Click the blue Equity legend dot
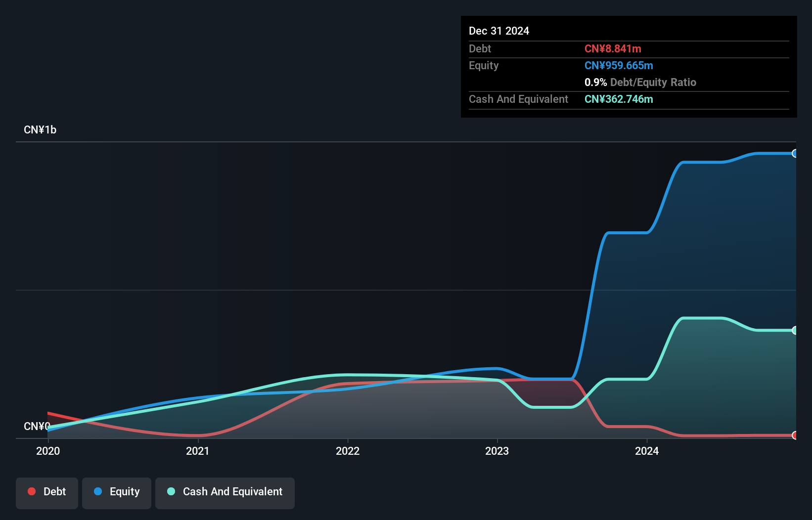The height and width of the screenshot is (520, 812). (x=98, y=491)
